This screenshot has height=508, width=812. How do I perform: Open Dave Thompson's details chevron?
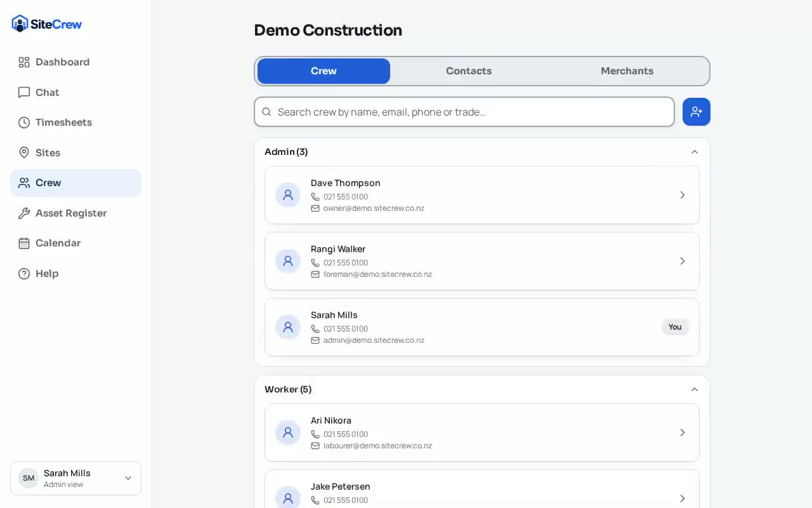point(683,195)
